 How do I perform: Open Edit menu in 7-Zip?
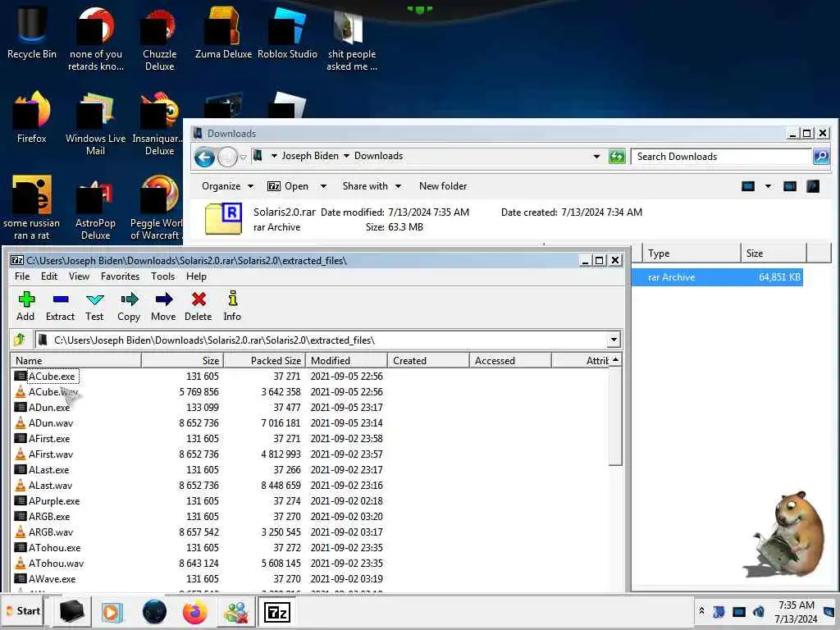click(x=48, y=276)
